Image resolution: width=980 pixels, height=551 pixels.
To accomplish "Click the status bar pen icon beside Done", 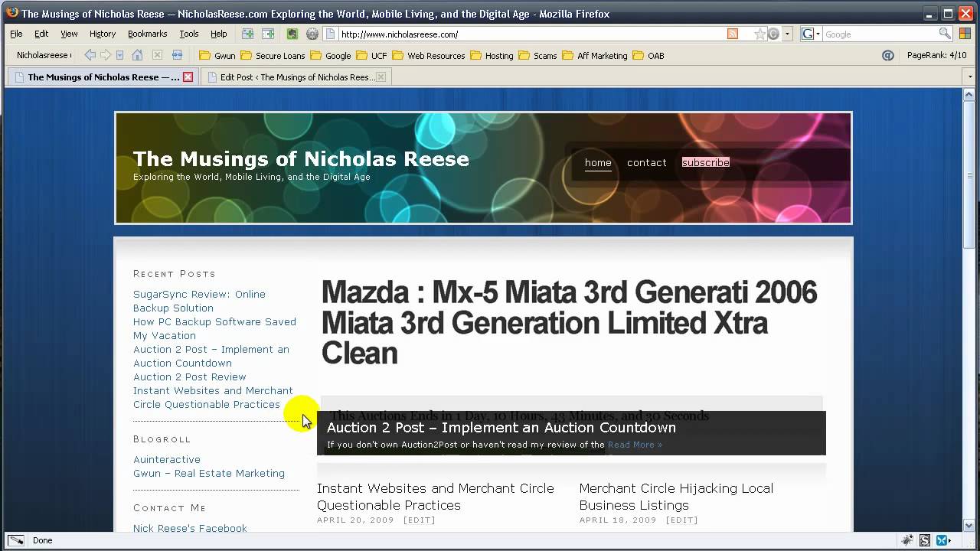I will coord(15,540).
